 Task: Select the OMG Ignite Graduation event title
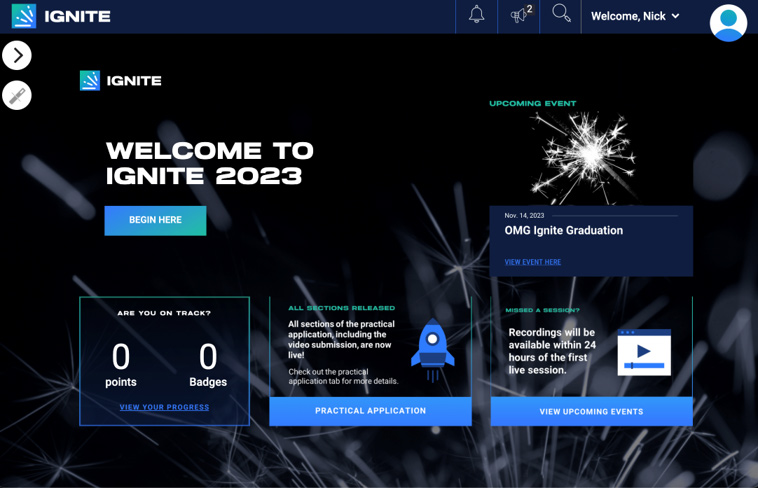(563, 230)
